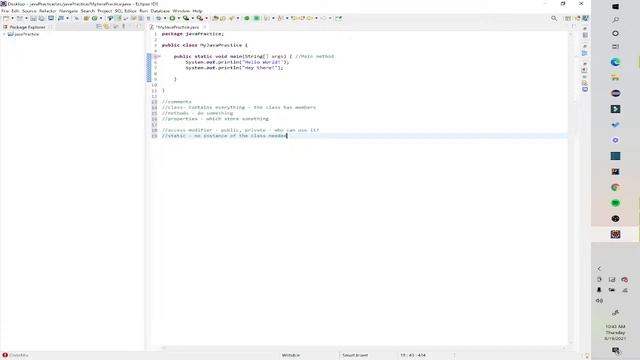Click the 'public class MyJavaPractice' line
The width and height of the screenshot is (640, 360).
pos(204,45)
